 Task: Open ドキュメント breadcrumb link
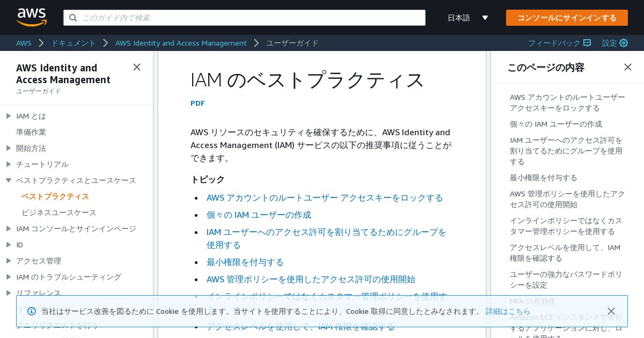coord(74,43)
